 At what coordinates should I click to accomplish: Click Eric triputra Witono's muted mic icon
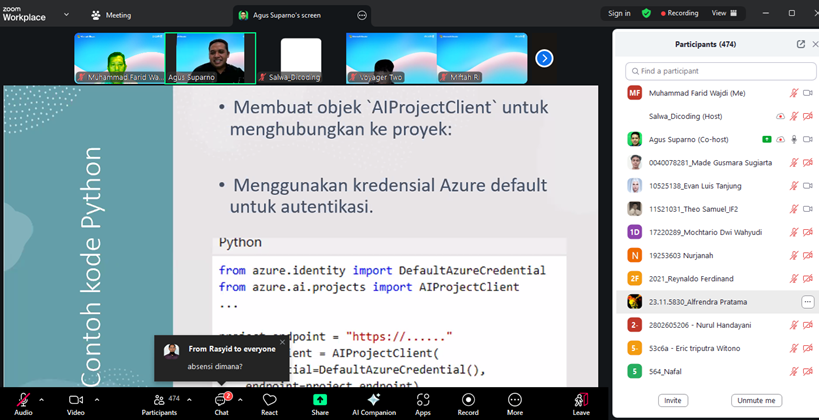pos(793,348)
